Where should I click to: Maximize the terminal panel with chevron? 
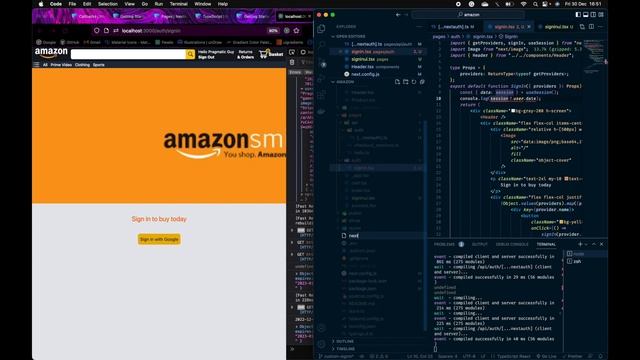click(x=594, y=244)
